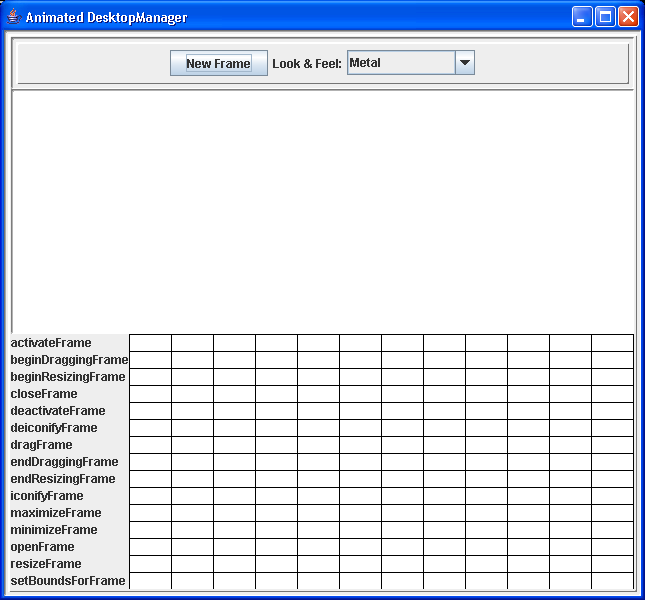The width and height of the screenshot is (645, 600).
Task: Click the New Frame button
Action: [219, 63]
